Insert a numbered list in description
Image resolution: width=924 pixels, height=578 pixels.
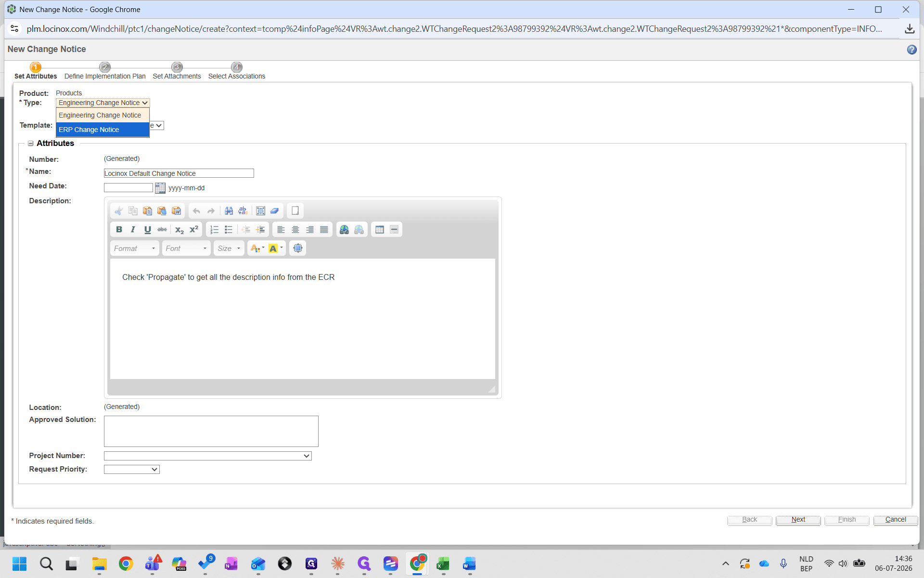point(215,230)
